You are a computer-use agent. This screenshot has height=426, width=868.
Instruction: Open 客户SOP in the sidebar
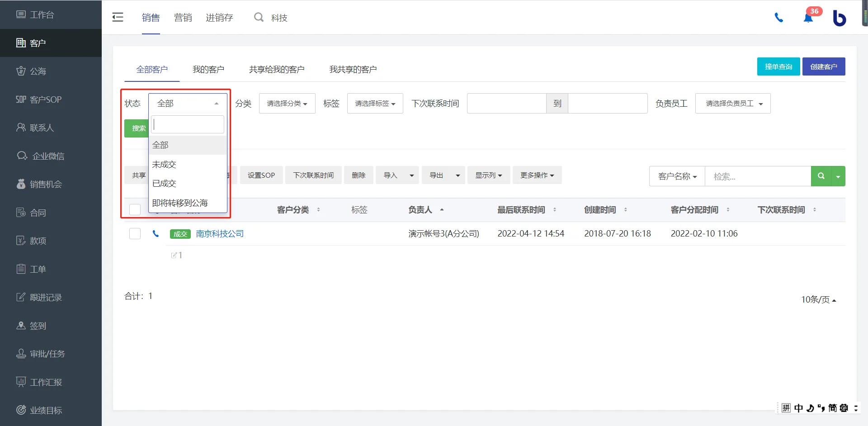tap(51, 99)
